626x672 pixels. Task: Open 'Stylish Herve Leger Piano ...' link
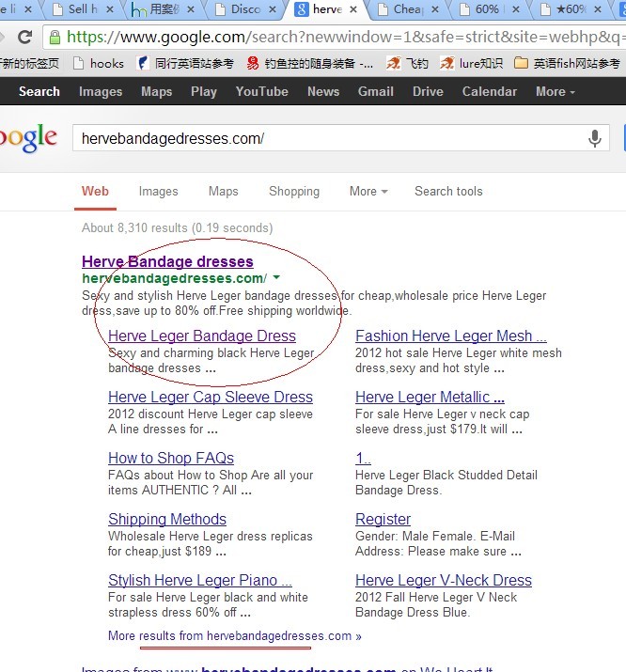click(200, 580)
